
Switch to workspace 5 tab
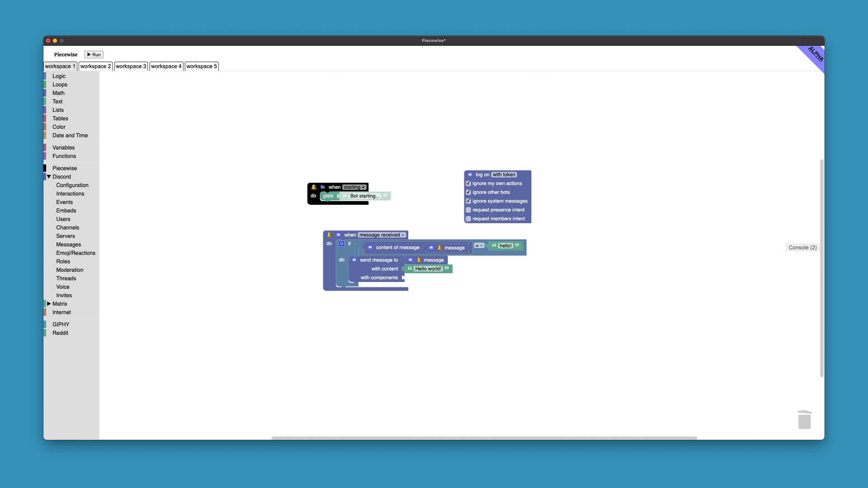pos(202,66)
